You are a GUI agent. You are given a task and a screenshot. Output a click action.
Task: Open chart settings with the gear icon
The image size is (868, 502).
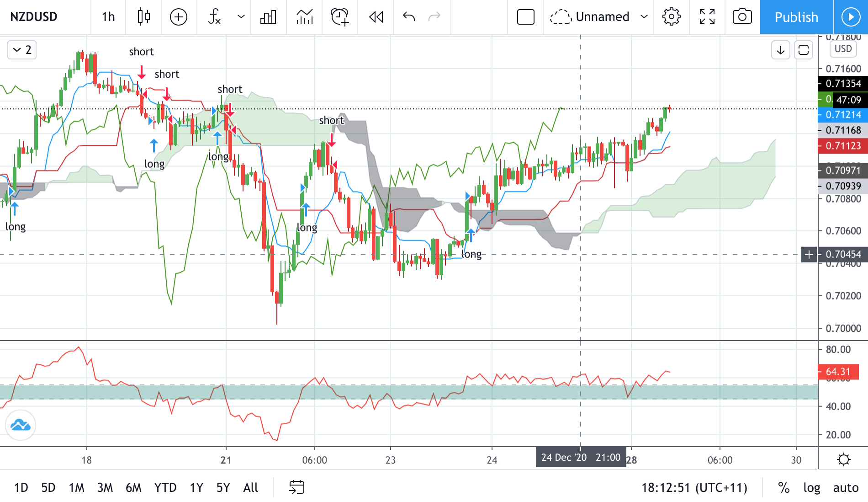tap(671, 17)
